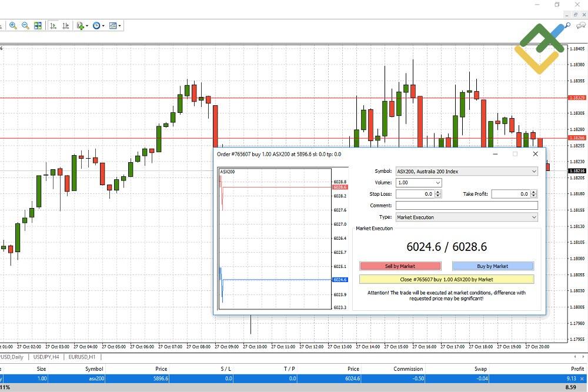The image size is (588, 392).
Task: Select the Zoom Out tool
Action: click(x=25, y=25)
